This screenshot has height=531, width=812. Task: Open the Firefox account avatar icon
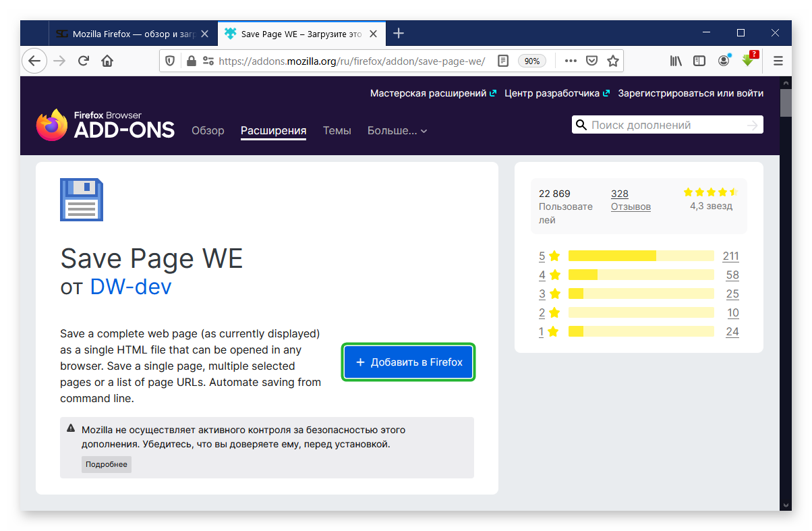click(724, 61)
